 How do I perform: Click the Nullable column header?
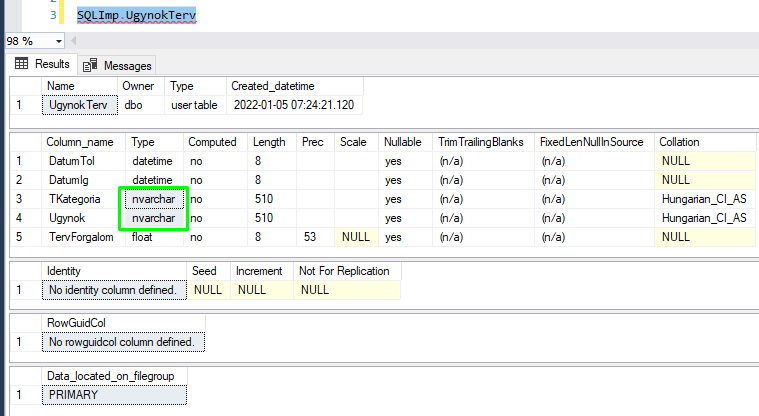[x=406, y=142]
